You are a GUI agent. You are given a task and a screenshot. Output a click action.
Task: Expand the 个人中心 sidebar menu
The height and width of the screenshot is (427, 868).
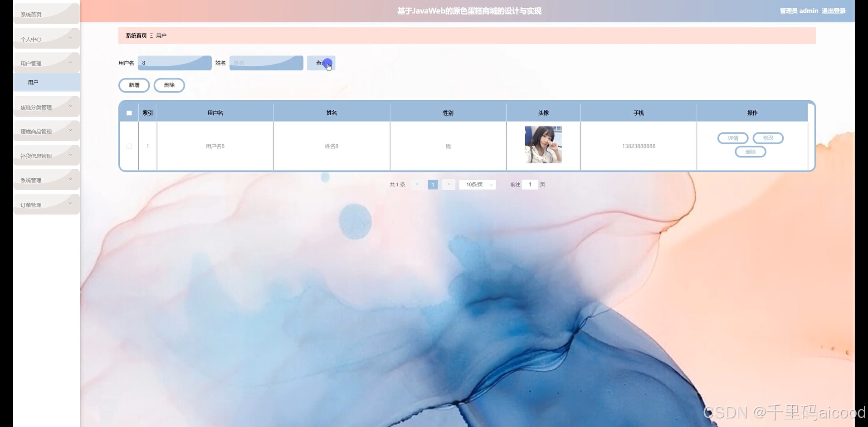tap(46, 39)
